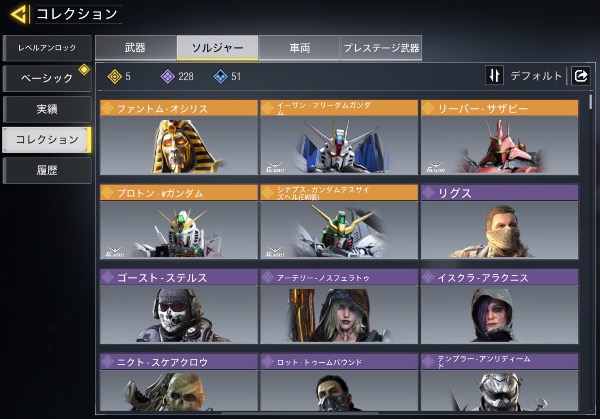This screenshot has height=419, width=600.
Task: Click the Gundam logo on リーパー・サザビー card
Action: pyautogui.click(x=435, y=167)
